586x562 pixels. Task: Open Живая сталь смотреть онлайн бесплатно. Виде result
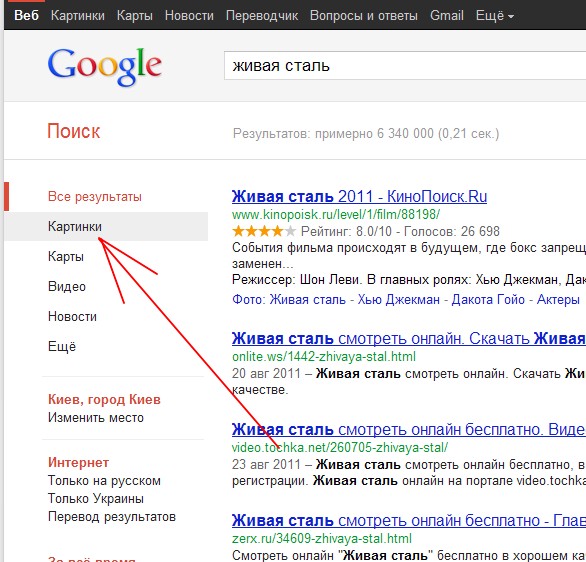(409, 430)
